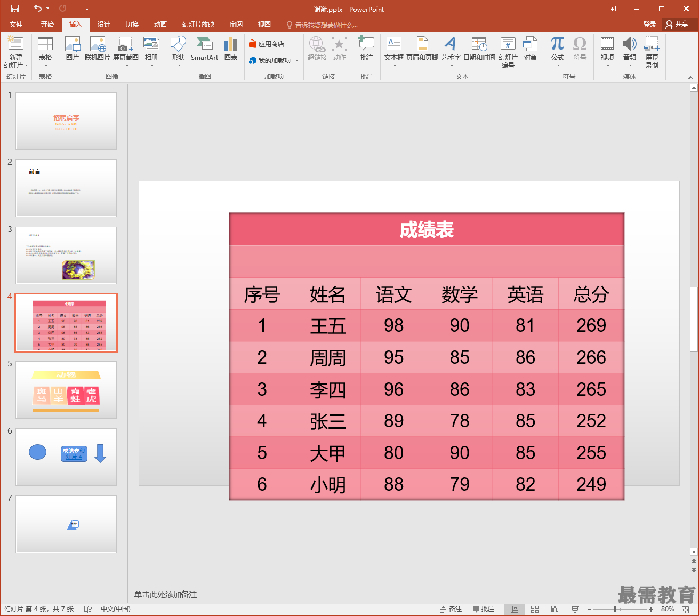Click the notes field 单击此处添加备注
Screen dimensions: 699x616
[165, 594]
